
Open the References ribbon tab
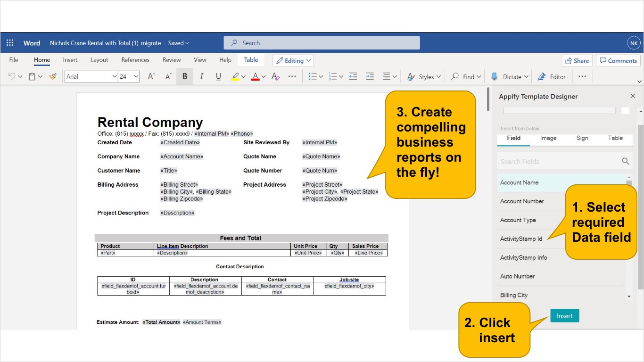135,60
